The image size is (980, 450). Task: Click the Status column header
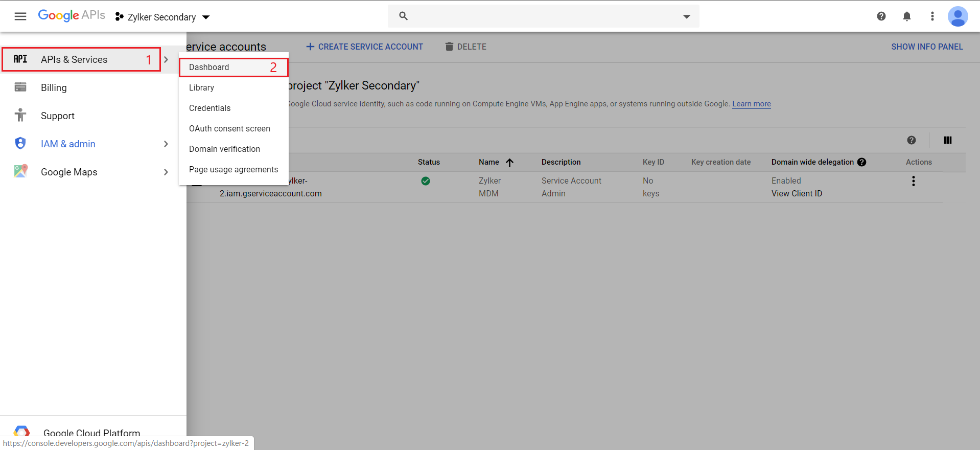point(429,162)
